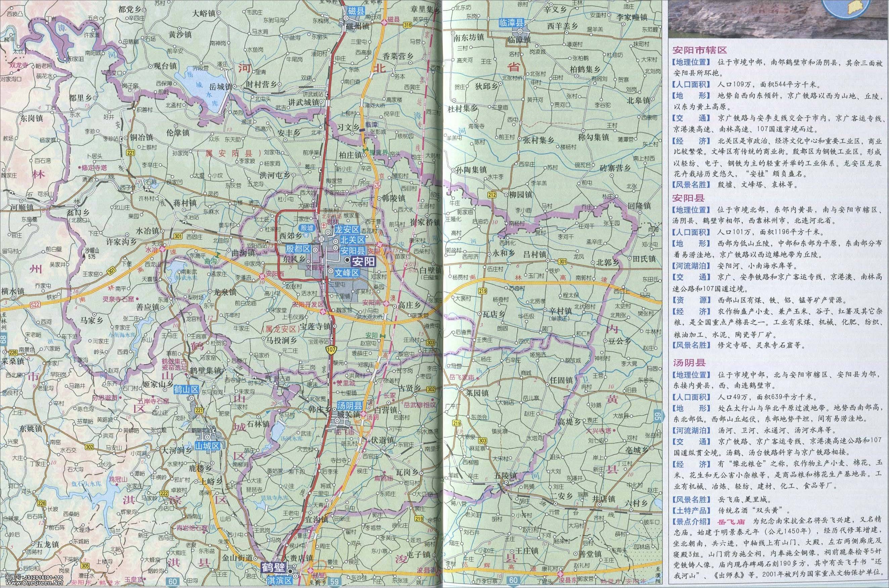Click the 殷墟 scenic site label
889x588 pixels.
click(306, 228)
